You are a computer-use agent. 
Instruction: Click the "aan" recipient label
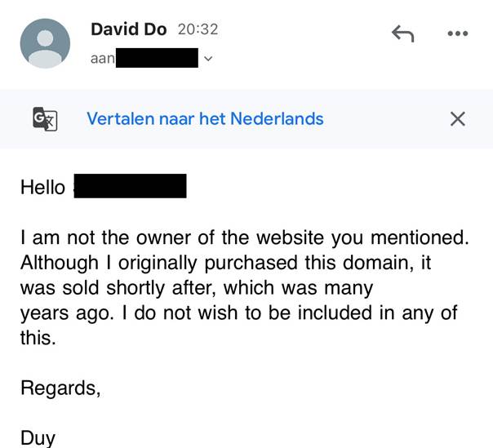tap(102, 59)
